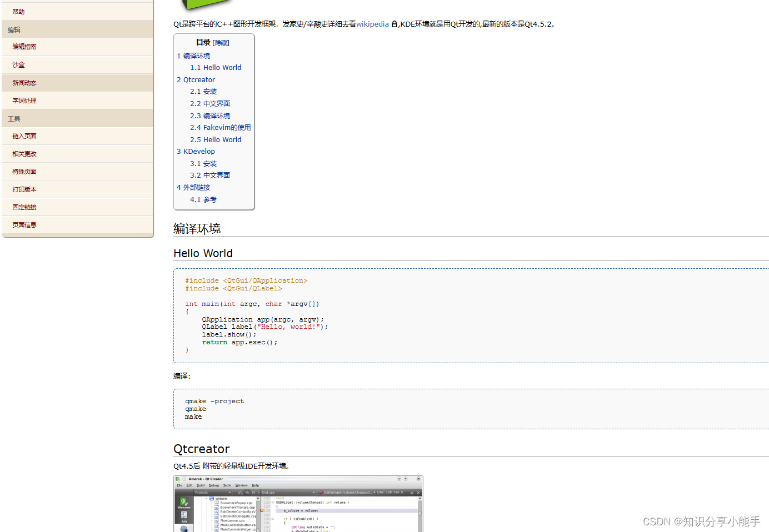769x532 pixels.
Task: Open 链入页面 tool link
Action: (x=24, y=136)
